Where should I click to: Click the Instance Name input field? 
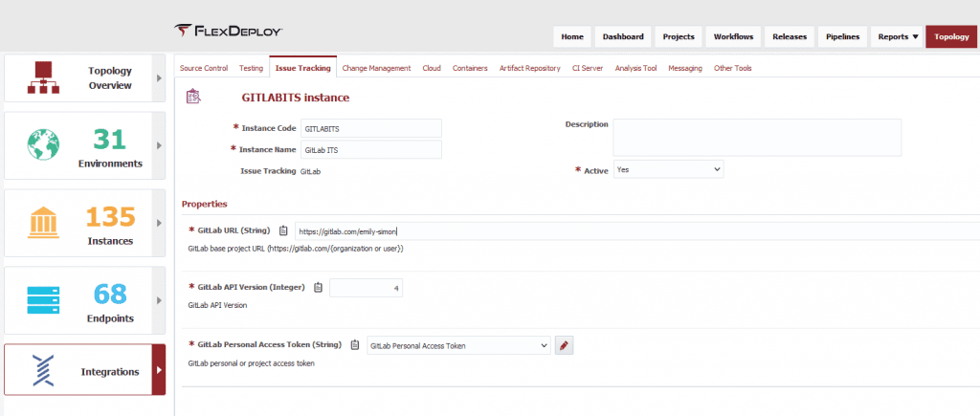tap(370, 149)
